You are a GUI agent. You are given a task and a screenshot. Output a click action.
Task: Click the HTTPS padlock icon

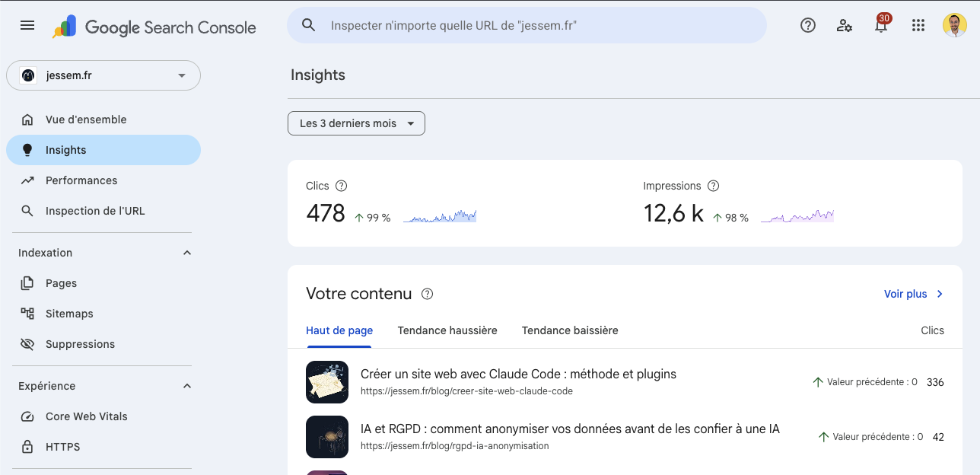pyautogui.click(x=27, y=447)
